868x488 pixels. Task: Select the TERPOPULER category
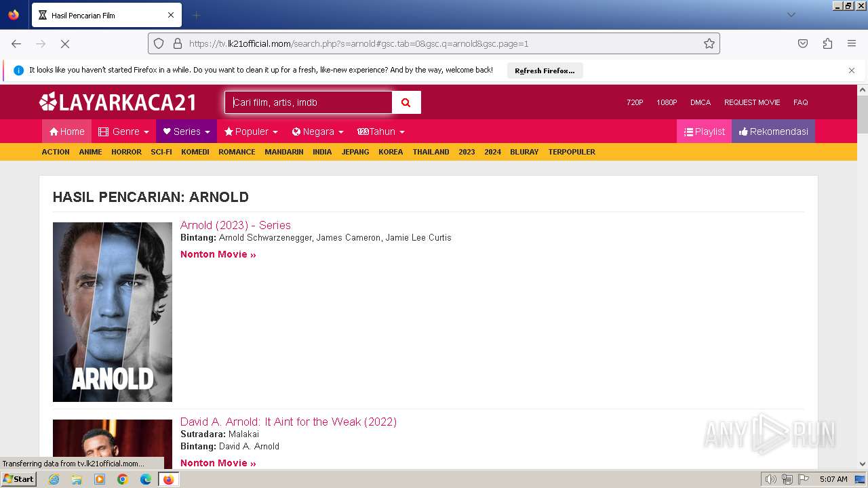pyautogui.click(x=572, y=152)
